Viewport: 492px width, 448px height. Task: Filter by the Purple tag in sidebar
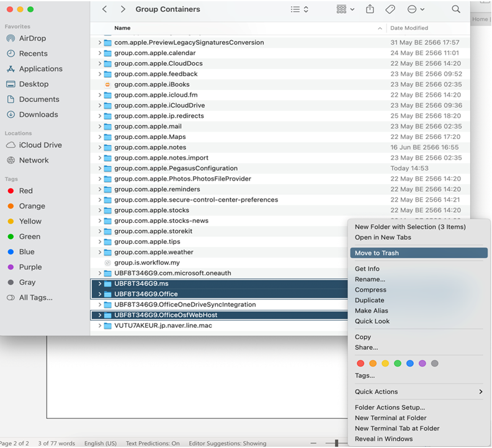tap(30, 267)
